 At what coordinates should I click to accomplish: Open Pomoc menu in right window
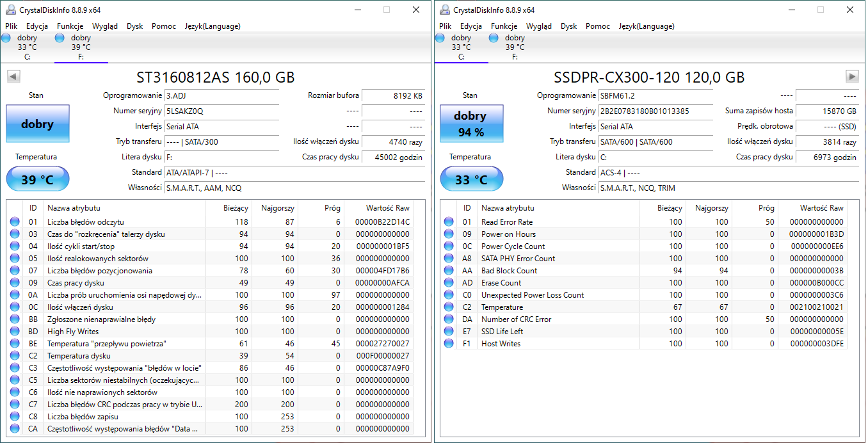tap(598, 26)
